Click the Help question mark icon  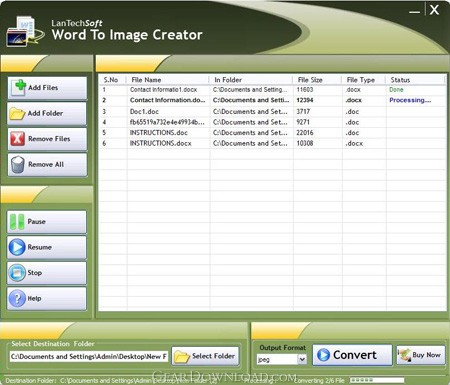[x=17, y=298]
